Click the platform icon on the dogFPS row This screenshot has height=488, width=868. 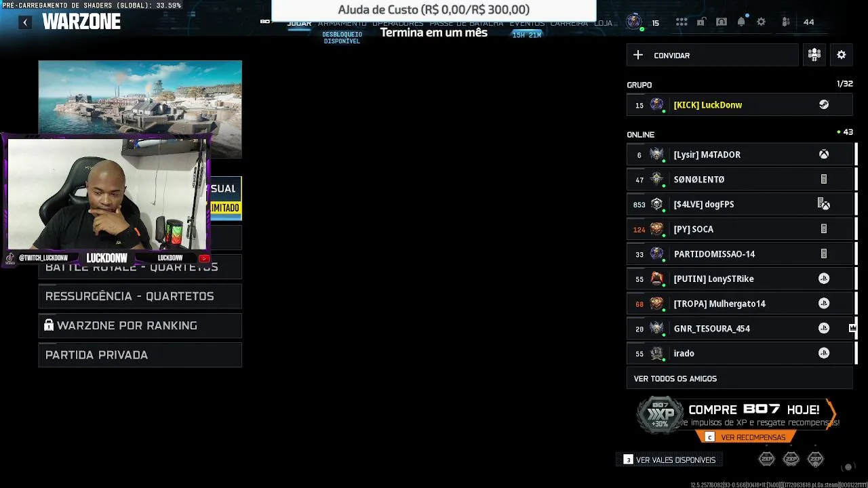[824, 204]
